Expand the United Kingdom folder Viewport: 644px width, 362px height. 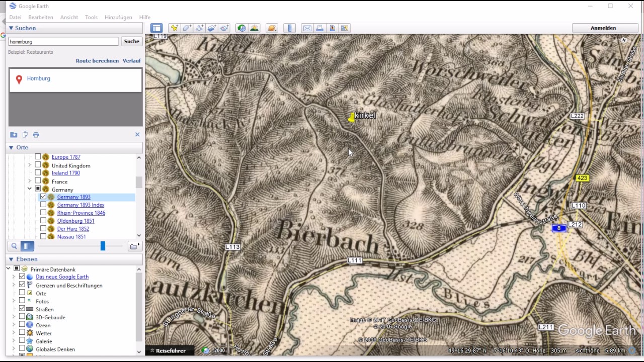tap(29, 165)
